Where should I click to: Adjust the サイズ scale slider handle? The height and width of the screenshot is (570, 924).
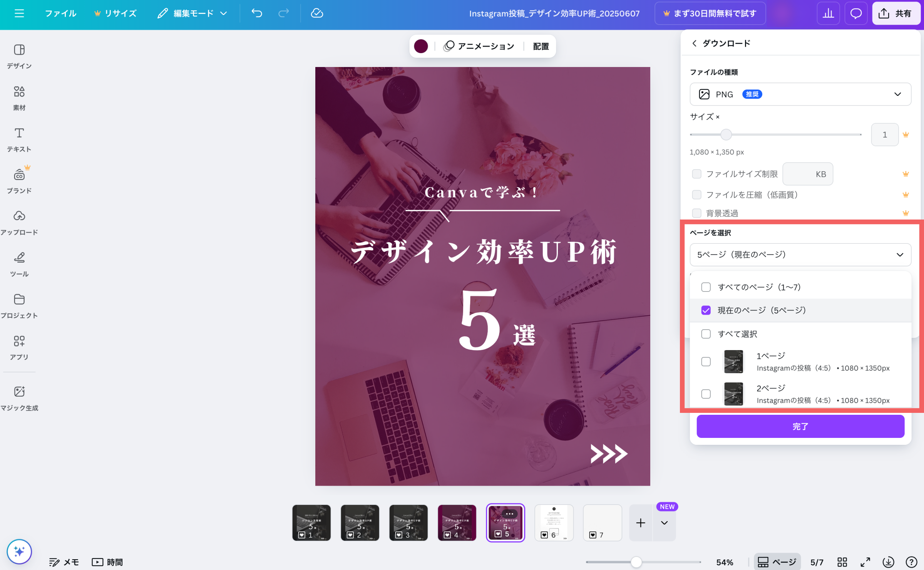point(726,134)
